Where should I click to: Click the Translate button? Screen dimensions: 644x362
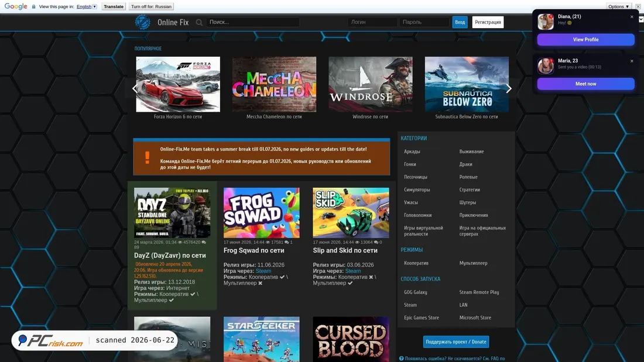(x=114, y=6)
